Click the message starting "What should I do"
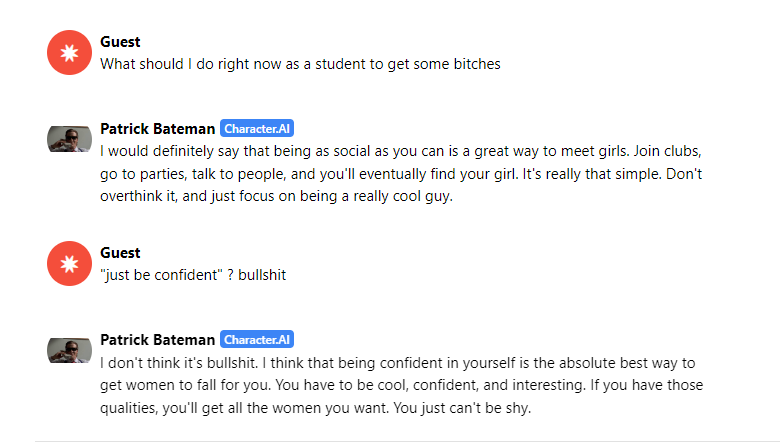The height and width of the screenshot is (444, 780). point(300,64)
